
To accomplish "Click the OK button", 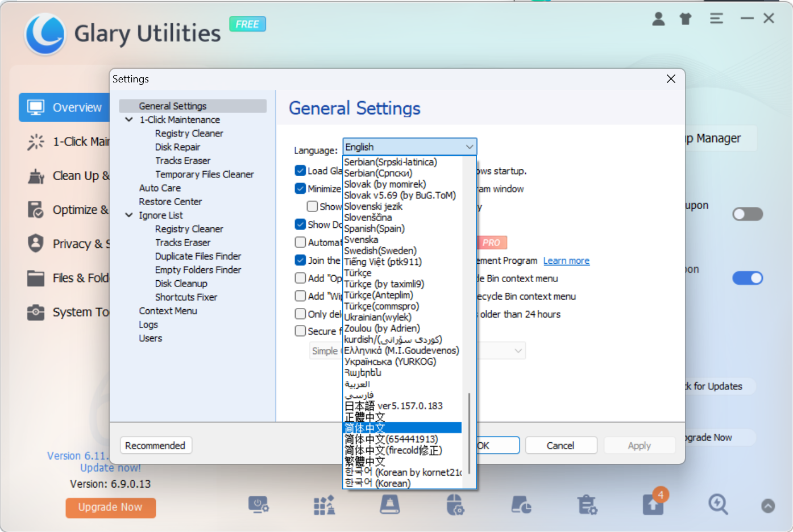I will click(498, 446).
